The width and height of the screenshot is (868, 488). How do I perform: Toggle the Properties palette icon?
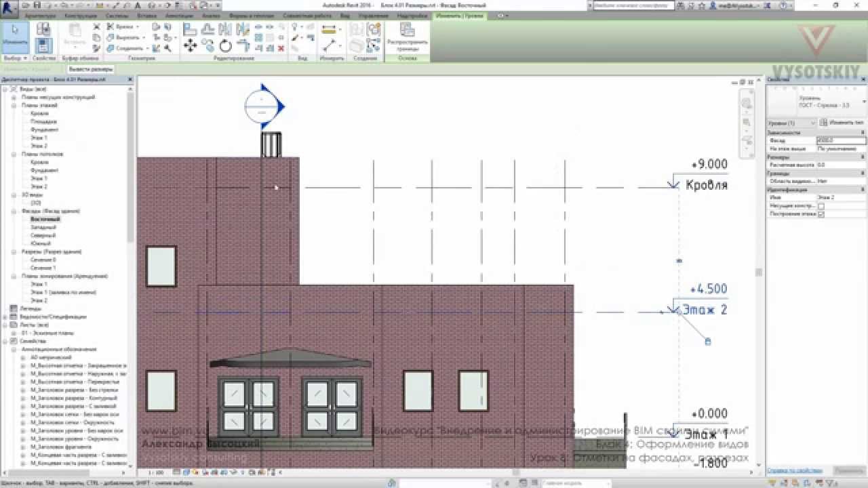[x=43, y=45]
